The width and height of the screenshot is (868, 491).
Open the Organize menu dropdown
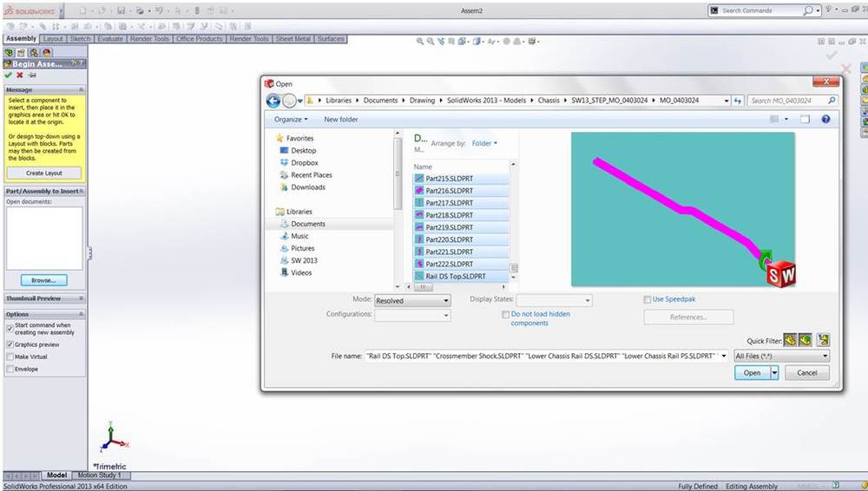click(x=290, y=120)
